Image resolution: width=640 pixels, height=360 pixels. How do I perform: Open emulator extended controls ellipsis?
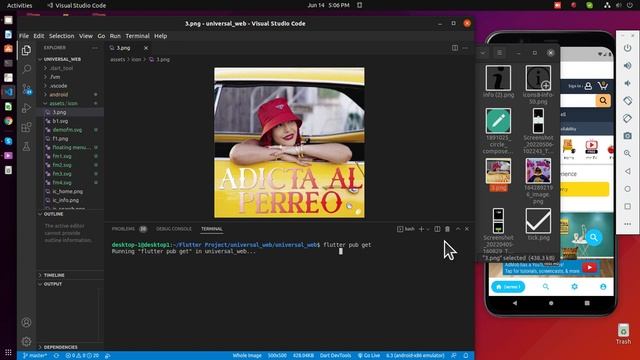point(627,224)
